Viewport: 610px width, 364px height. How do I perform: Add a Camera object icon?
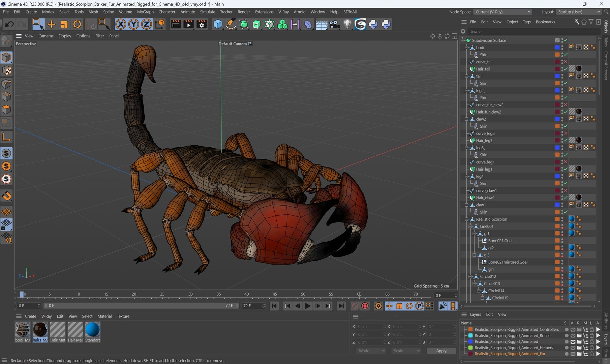(334, 24)
